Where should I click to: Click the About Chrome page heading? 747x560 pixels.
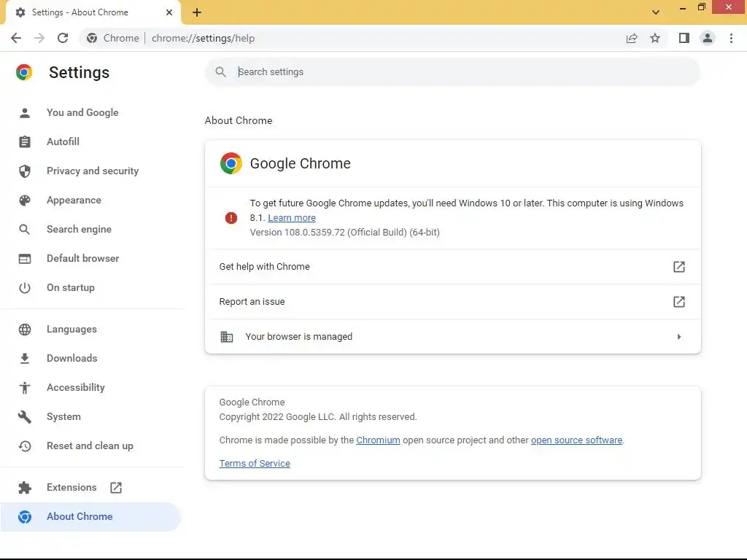click(x=239, y=120)
